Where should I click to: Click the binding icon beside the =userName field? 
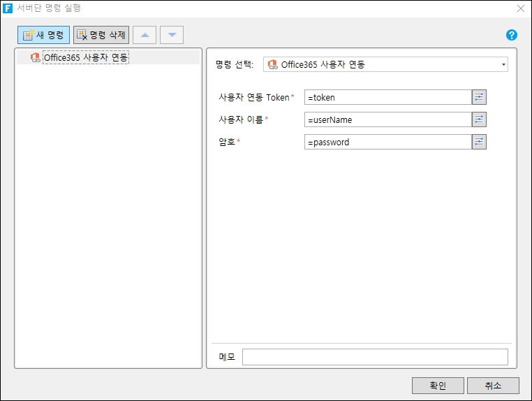coord(479,119)
